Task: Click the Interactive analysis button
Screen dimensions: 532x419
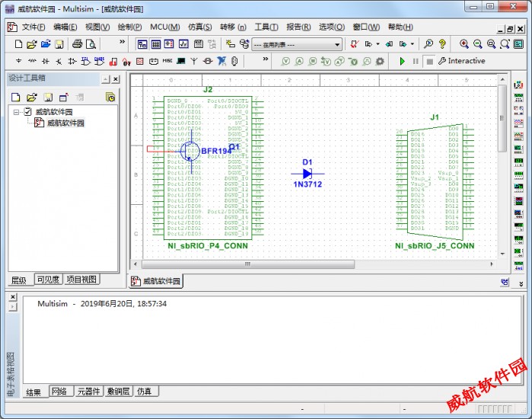Action: click(x=461, y=61)
